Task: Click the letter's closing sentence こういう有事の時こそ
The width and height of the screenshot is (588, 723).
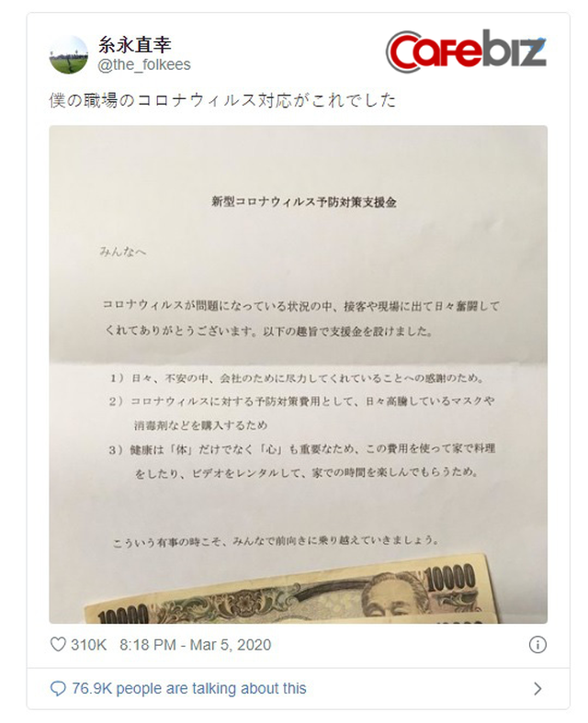Action: point(276,540)
